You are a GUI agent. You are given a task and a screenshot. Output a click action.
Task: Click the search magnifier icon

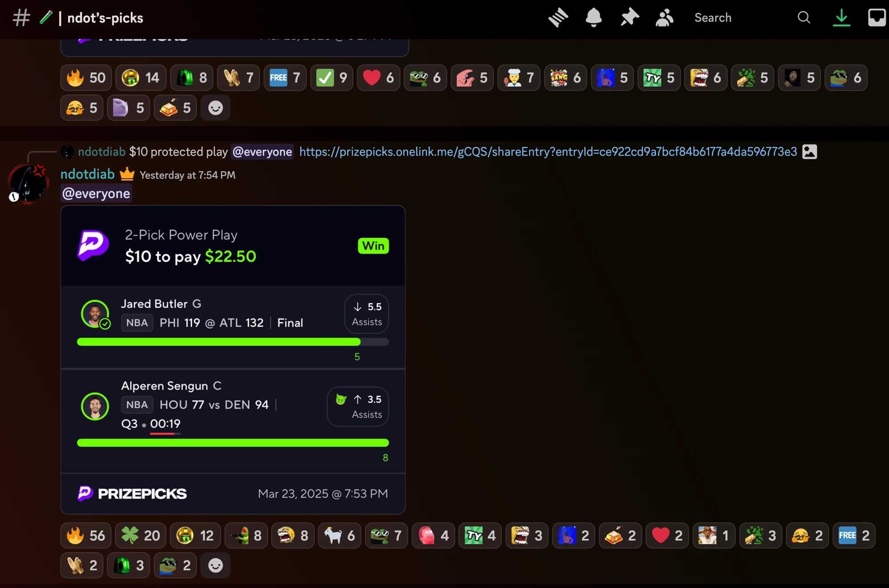804,18
